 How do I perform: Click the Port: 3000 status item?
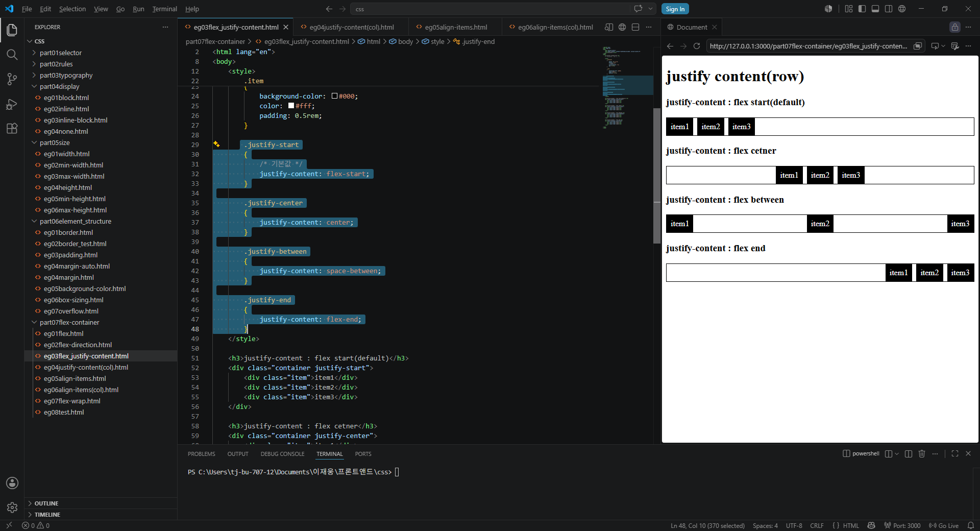(x=902, y=525)
